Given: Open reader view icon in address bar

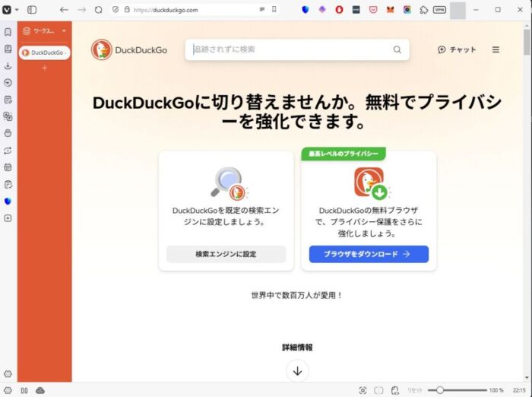Looking at the screenshot, I should tap(262, 10).
